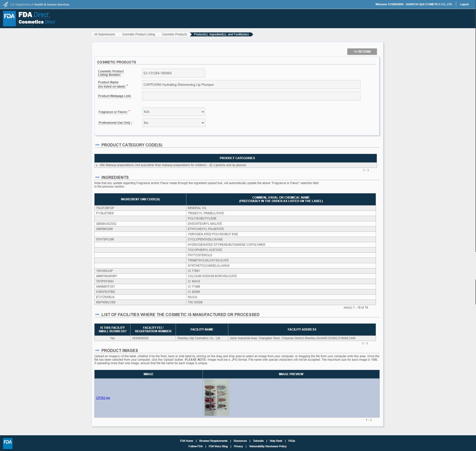Click the lipstick product image preview thumbnail
This screenshot has width=476, height=451.
coord(217,398)
